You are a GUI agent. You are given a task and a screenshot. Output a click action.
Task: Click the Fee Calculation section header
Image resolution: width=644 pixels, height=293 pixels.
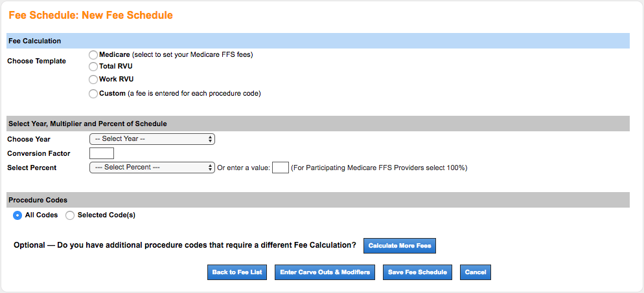tap(35, 41)
